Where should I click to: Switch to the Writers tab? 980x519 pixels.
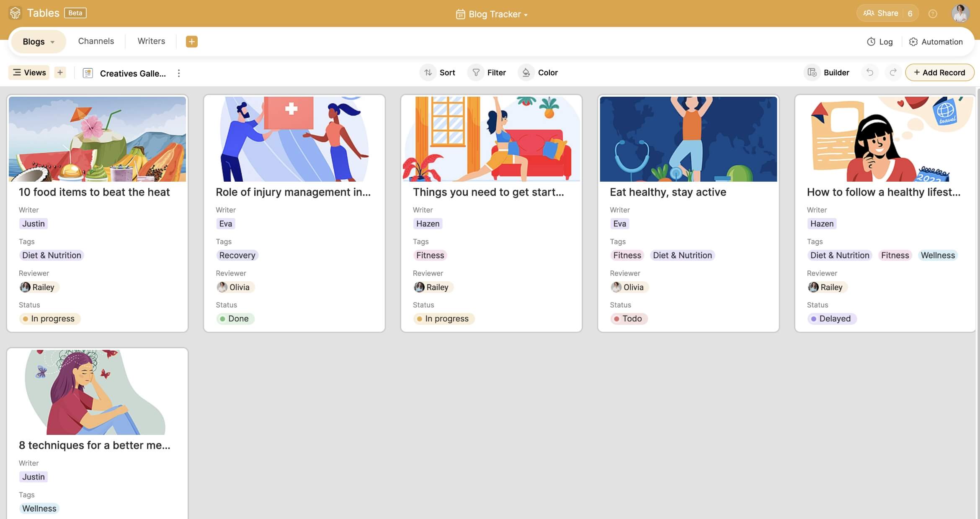[151, 41]
